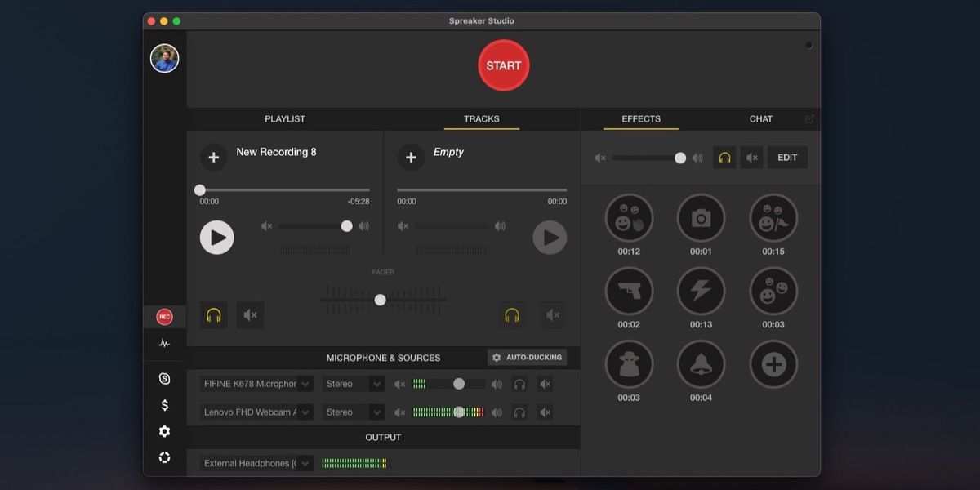Toggle headphone preview for FIFINE microphone
The width and height of the screenshot is (980, 490).
pos(519,384)
